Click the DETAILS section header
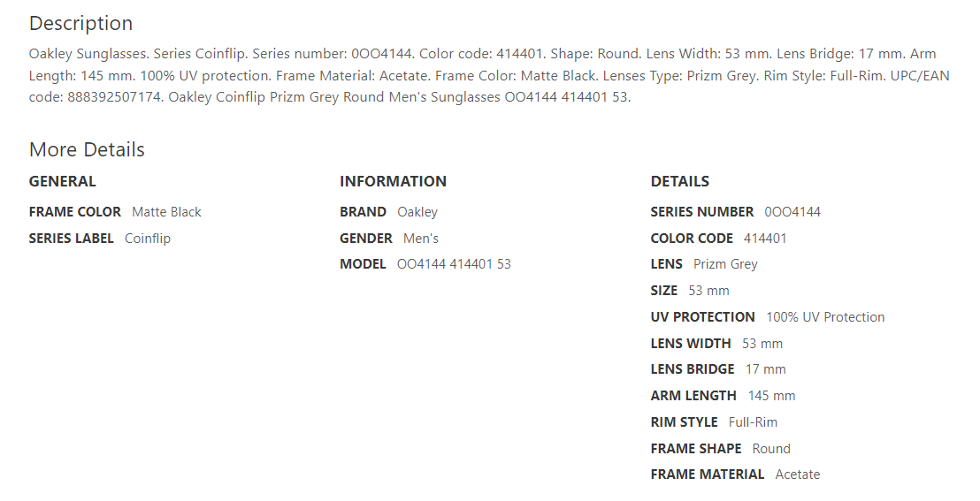The height and width of the screenshot is (501, 980). pos(679,181)
